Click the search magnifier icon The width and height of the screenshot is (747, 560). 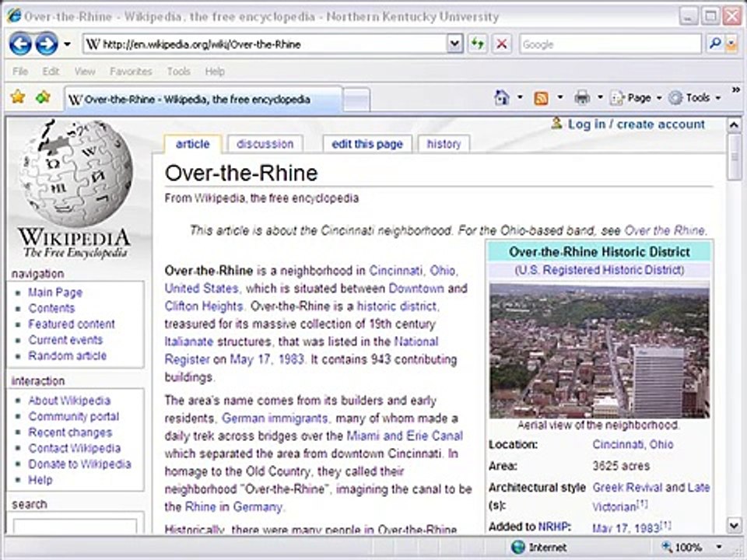pos(714,44)
